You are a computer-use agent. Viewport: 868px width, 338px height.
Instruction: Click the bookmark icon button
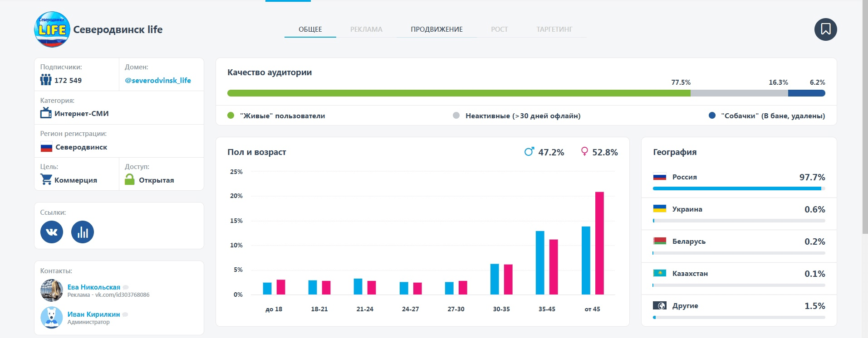(825, 29)
